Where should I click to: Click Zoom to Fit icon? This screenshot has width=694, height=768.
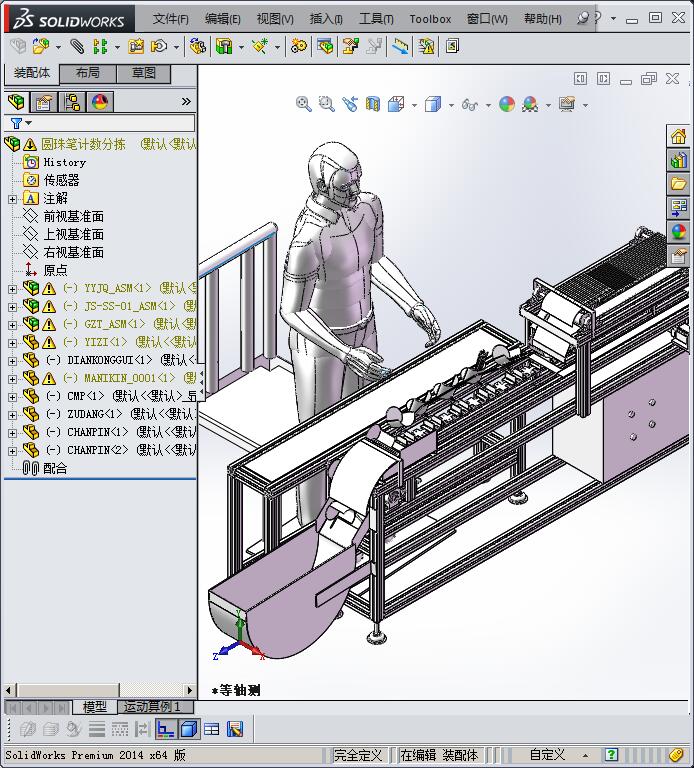pos(304,104)
